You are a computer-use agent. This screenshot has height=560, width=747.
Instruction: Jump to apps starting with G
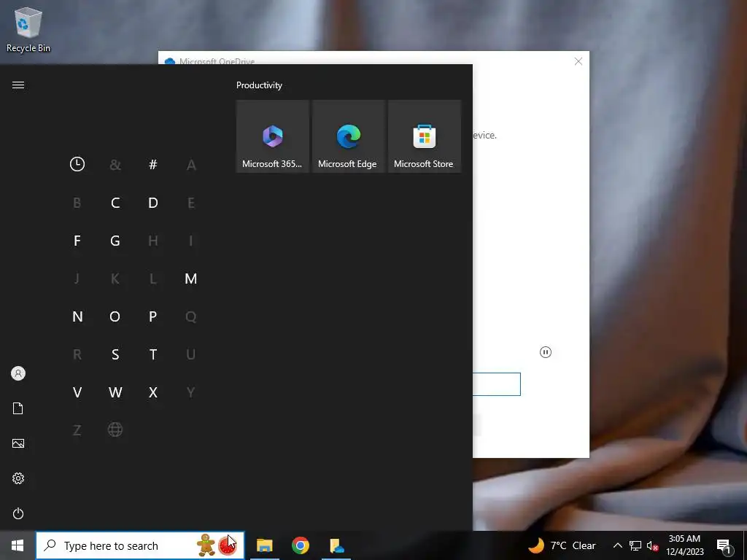point(115,241)
